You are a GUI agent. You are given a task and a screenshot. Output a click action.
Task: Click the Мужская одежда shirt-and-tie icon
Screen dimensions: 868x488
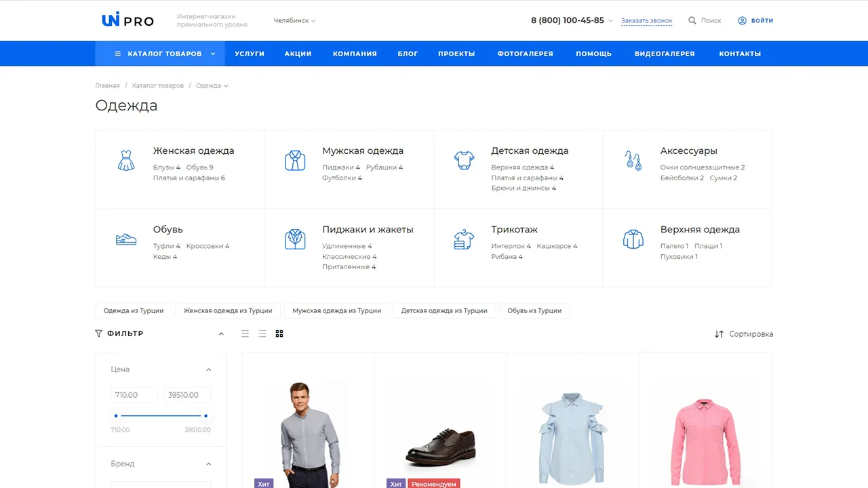pyautogui.click(x=295, y=161)
